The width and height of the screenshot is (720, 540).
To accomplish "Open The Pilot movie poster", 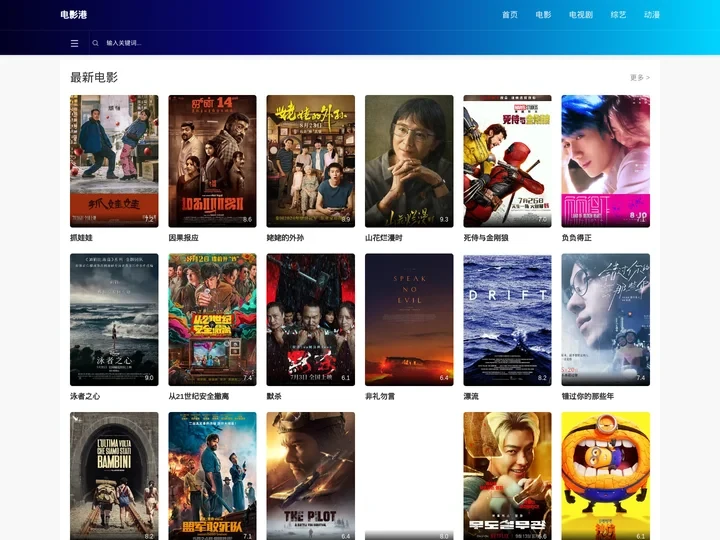I will (310, 476).
